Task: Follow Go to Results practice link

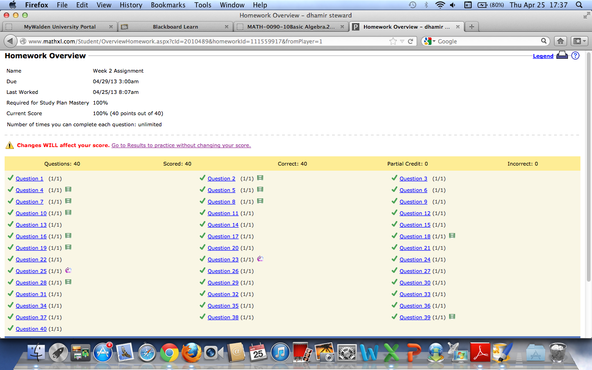Action: point(181,145)
